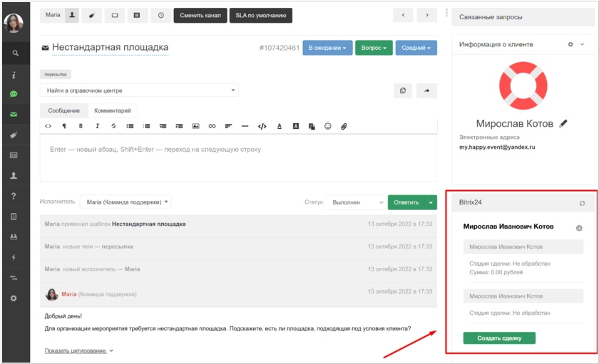Switch to the Сообщение tab
Viewport: 599px width, 364px height.
click(63, 110)
